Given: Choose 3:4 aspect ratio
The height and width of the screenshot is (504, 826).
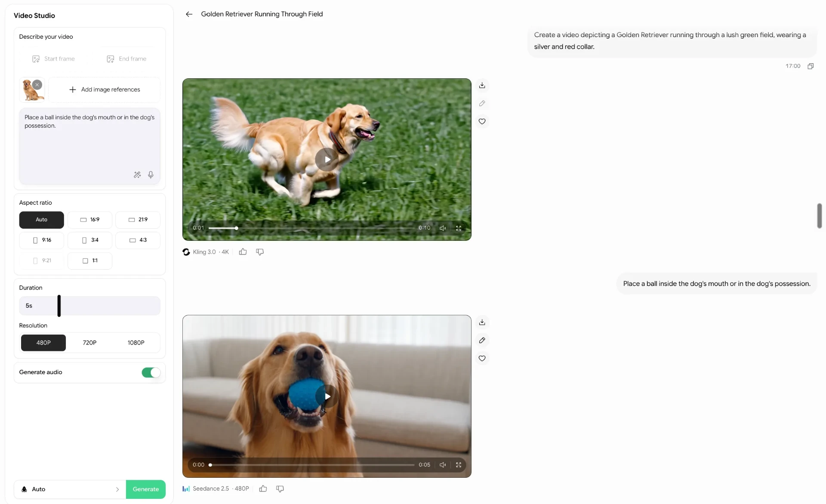Looking at the screenshot, I should click(x=89, y=240).
